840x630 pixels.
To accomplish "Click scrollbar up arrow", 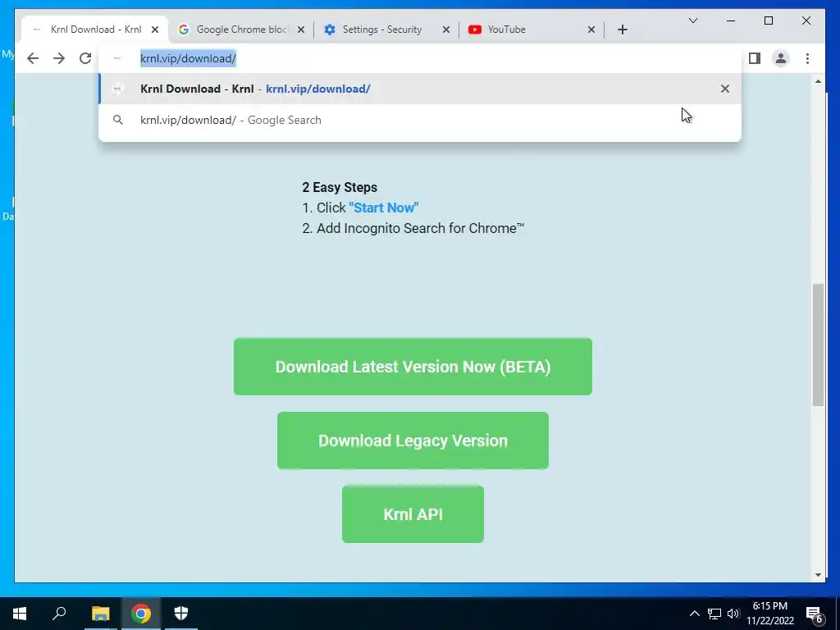I will point(818,82).
